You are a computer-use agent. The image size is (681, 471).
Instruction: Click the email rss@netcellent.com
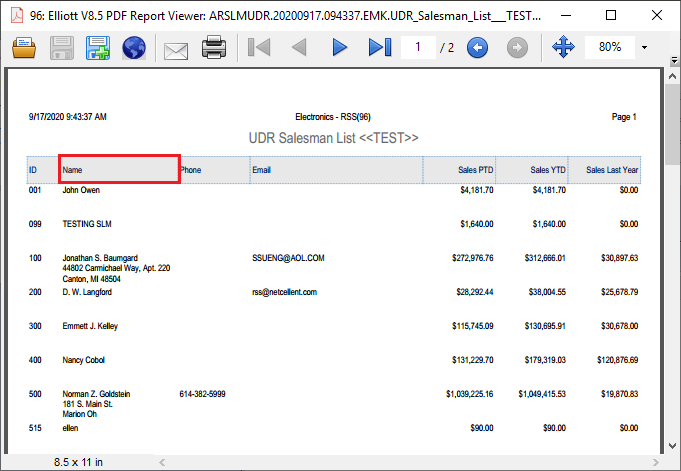(284, 292)
